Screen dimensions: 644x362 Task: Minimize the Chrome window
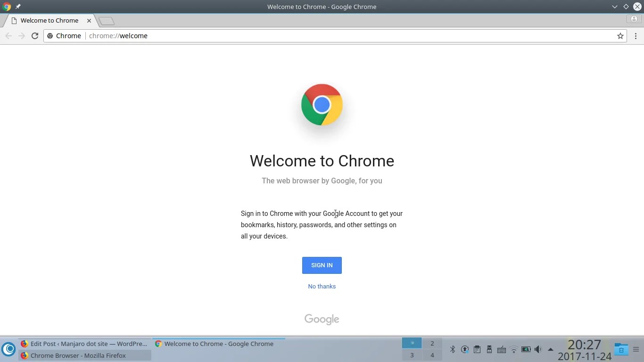tap(614, 7)
